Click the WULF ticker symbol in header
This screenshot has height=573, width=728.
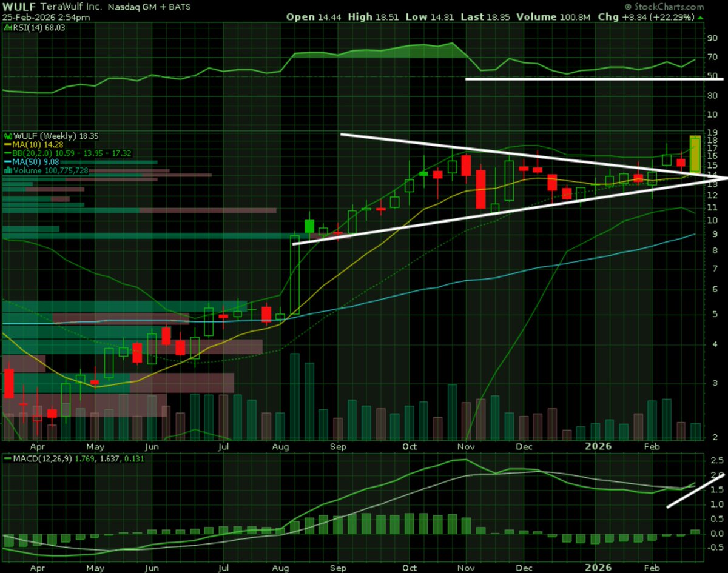tap(18, 7)
